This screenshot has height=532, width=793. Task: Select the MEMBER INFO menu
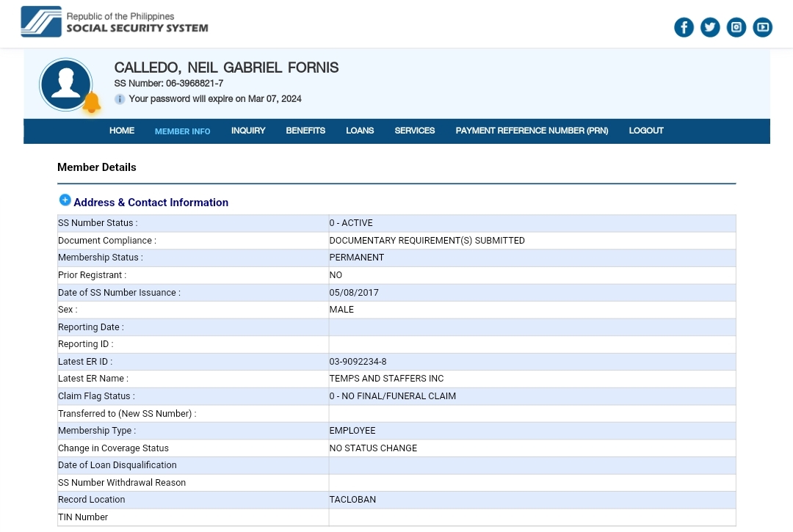[x=182, y=131]
